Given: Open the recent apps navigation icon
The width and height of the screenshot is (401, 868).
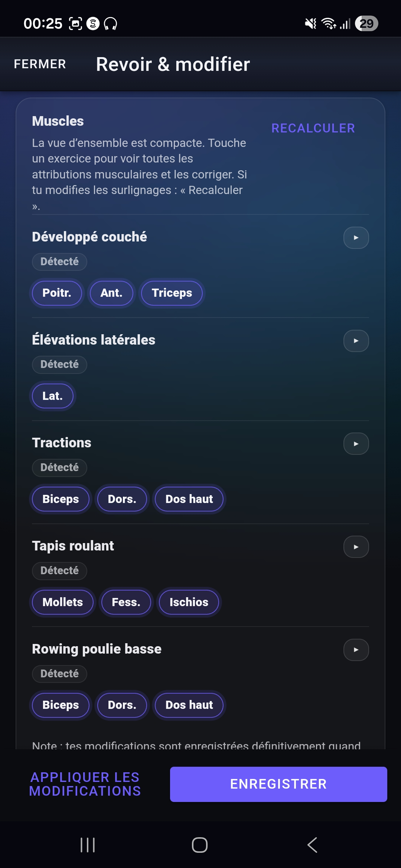Looking at the screenshot, I should (x=88, y=845).
